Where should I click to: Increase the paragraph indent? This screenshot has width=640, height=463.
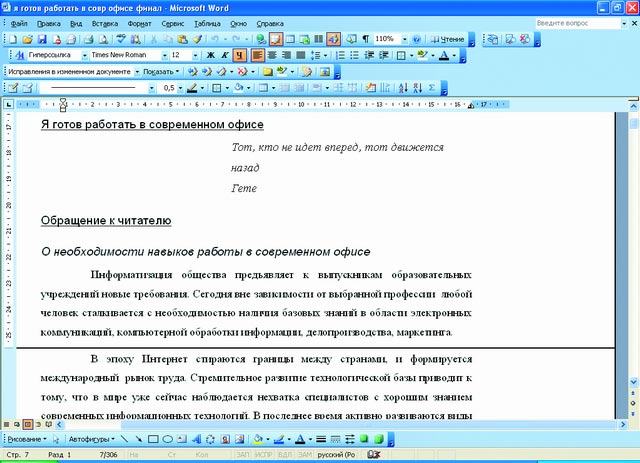(384, 55)
